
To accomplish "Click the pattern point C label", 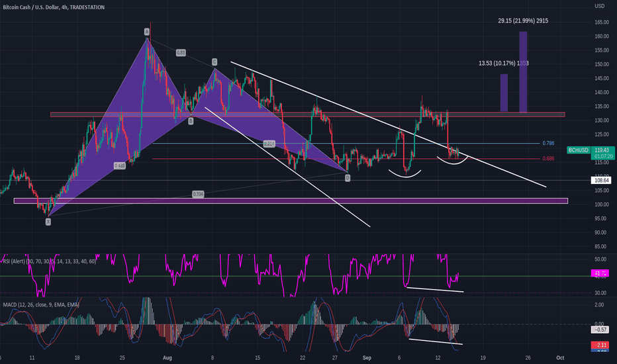I will coord(214,62).
